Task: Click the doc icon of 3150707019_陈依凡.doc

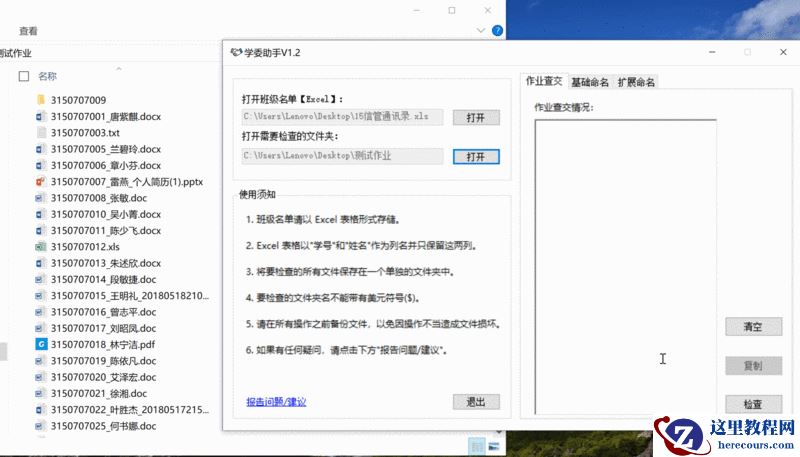Action: coord(41,361)
